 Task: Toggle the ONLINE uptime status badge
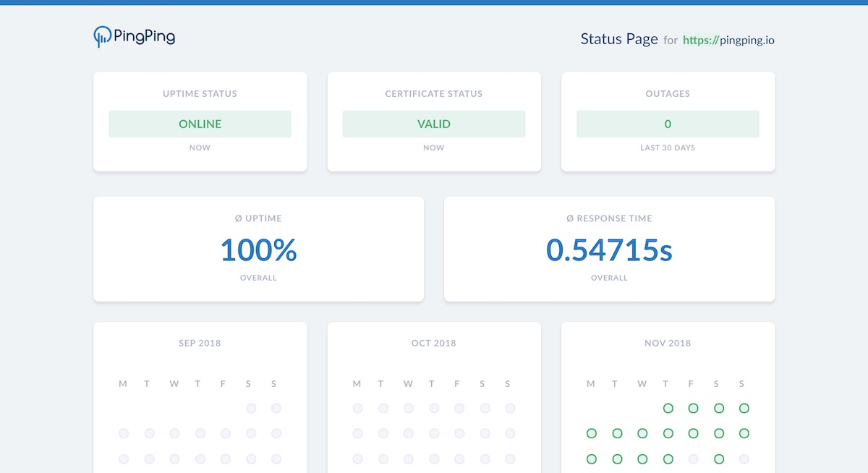pyautogui.click(x=200, y=124)
